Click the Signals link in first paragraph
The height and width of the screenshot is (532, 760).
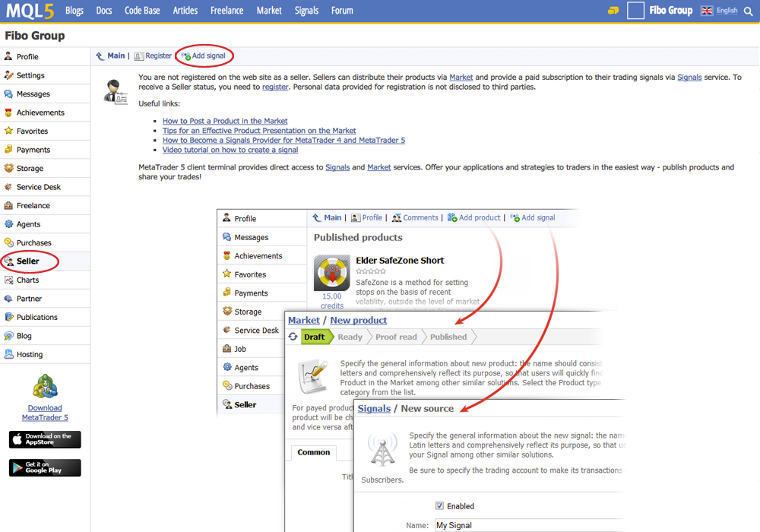[689, 77]
